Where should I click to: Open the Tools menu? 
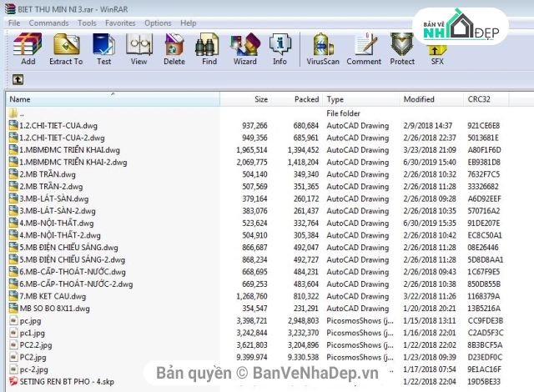(87, 23)
